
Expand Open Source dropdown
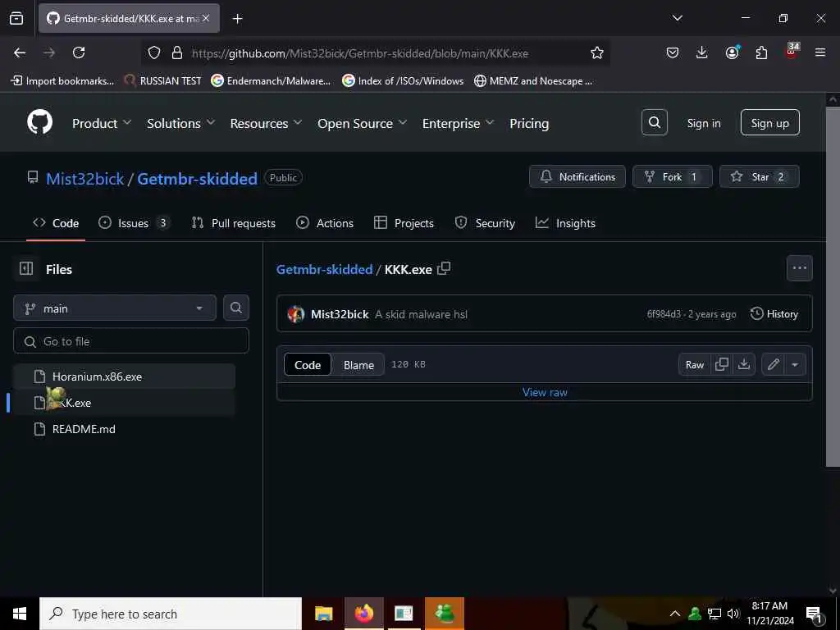pos(362,123)
